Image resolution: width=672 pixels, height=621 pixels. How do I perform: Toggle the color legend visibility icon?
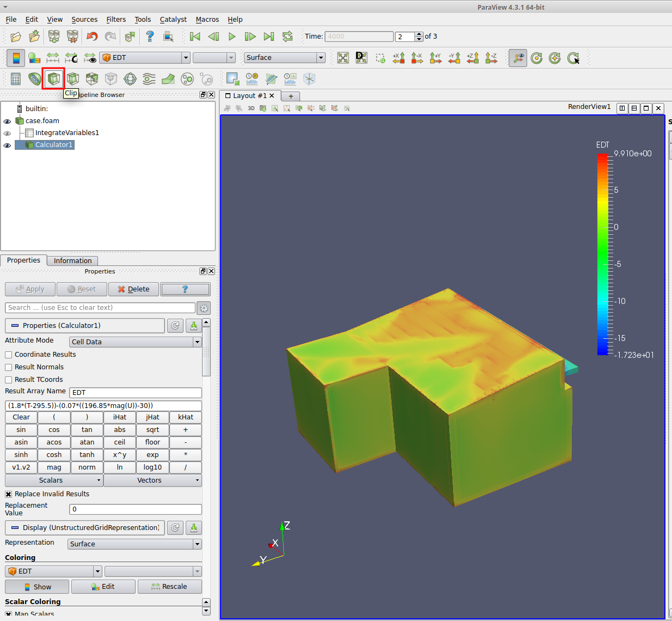click(16, 58)
